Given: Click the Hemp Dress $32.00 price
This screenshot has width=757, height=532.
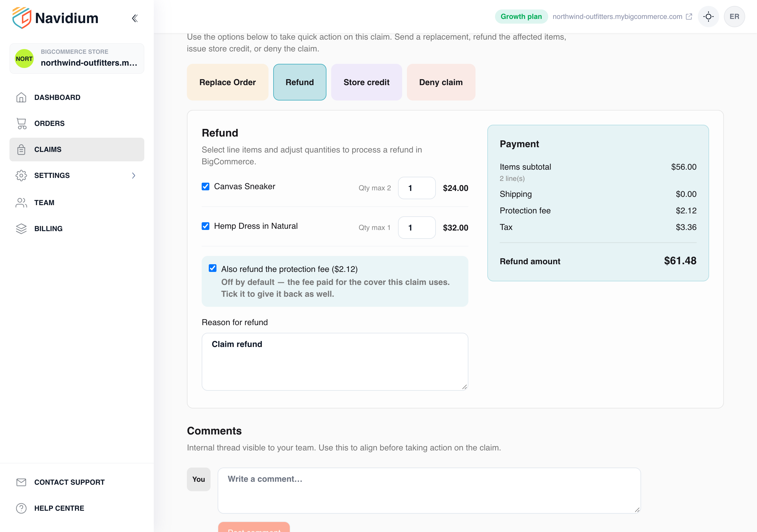Looking at the screenshot, I should click(455, 228).
